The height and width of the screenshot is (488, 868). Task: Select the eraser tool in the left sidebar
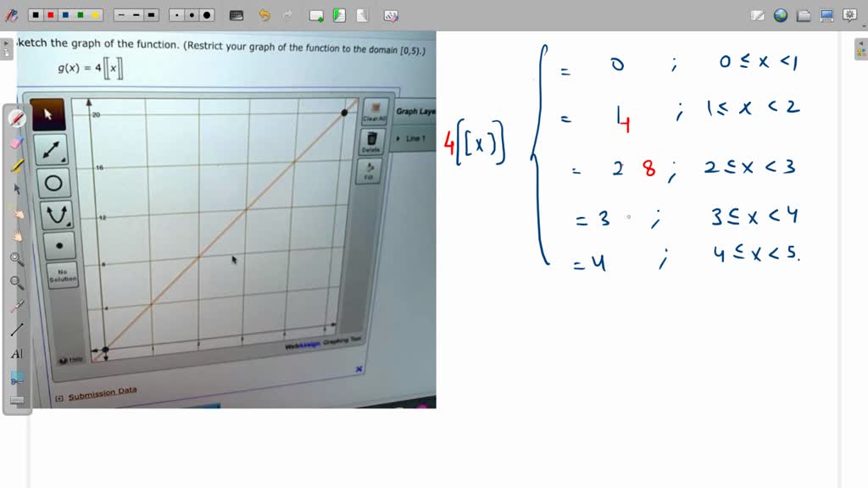point(14,142)
